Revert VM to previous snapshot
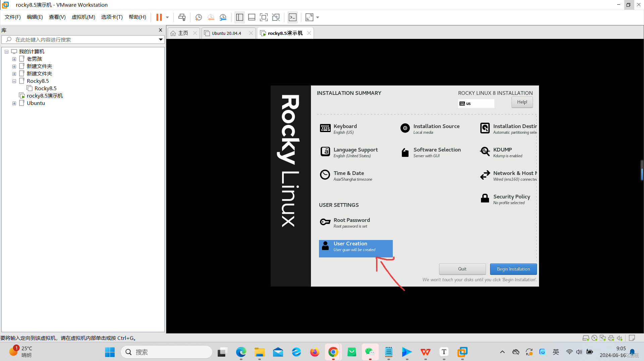 [x=211, y=17]
